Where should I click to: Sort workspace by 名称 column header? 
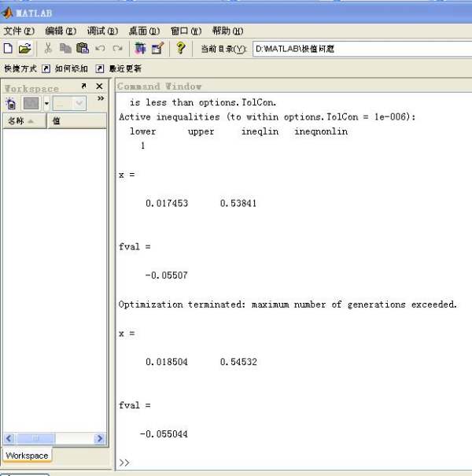pyautogui.click(x=22, y=121)
